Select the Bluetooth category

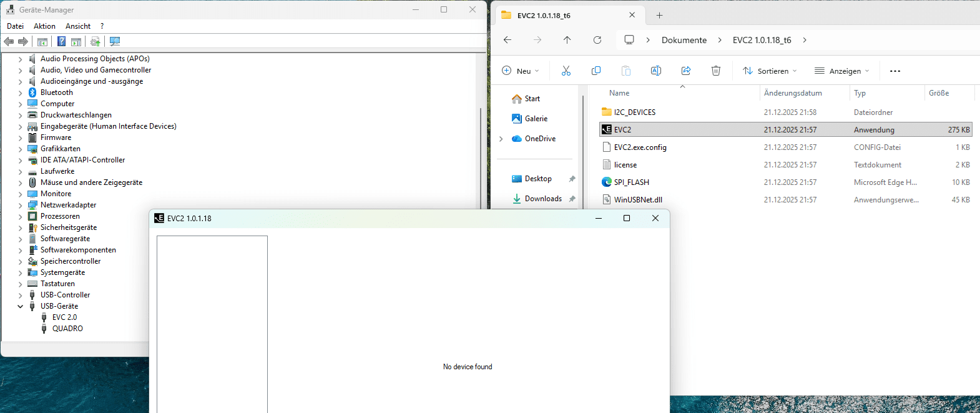[x=57, y=92]
